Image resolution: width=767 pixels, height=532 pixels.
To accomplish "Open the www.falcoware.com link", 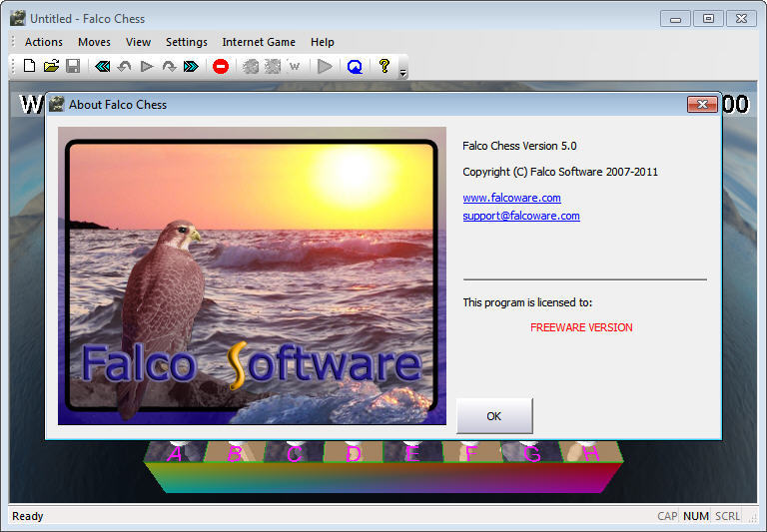I will [x=511, y=198].
